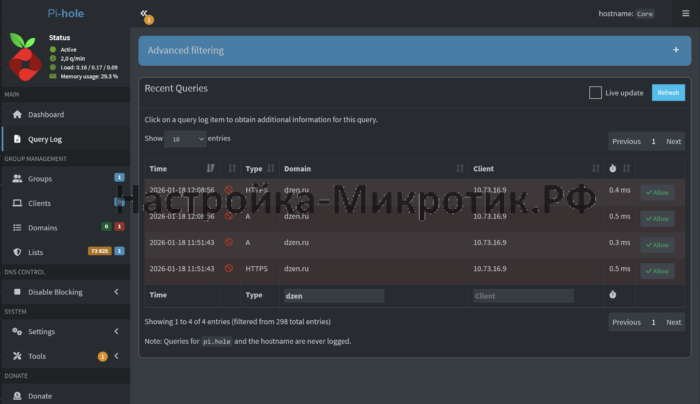Click the Dashboard home icon
This screenshot has width=700, height=404.
click(17, 114)
